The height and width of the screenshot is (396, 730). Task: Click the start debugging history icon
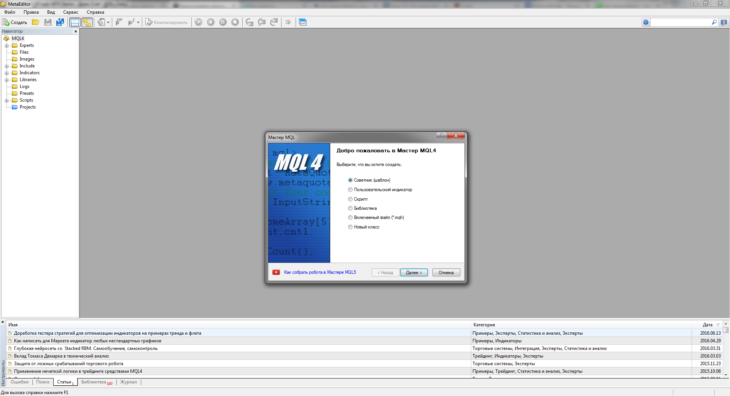point(198,22)
